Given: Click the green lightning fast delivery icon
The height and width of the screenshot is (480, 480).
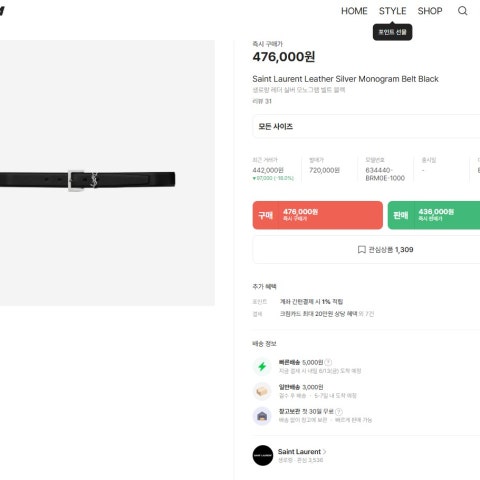Looking at the screenshot, I should coord(262,367).
